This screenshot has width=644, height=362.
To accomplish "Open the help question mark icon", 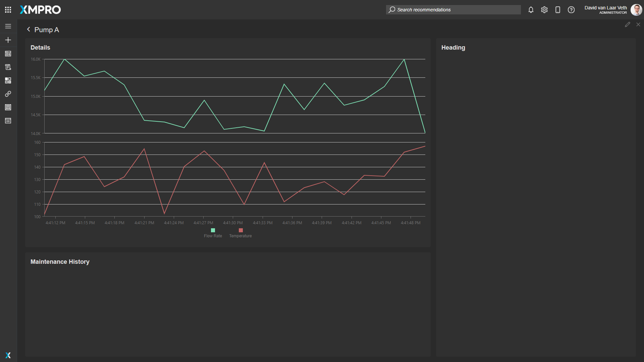I will click(x=571, y=10).
